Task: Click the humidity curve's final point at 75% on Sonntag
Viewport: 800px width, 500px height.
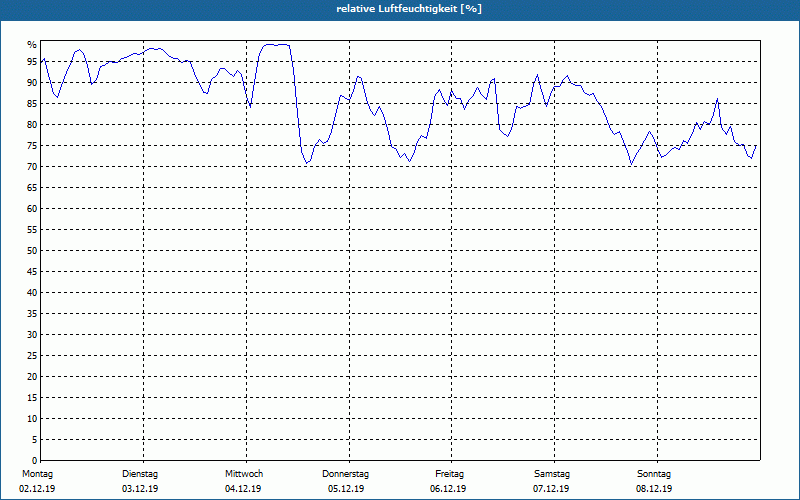Action: tap(756, 146)
